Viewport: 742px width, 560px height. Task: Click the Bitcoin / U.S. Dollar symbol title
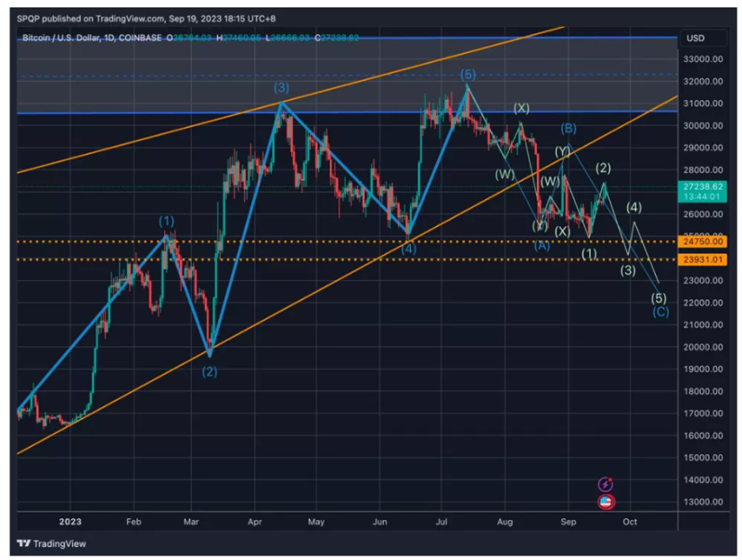pos(65,37)
